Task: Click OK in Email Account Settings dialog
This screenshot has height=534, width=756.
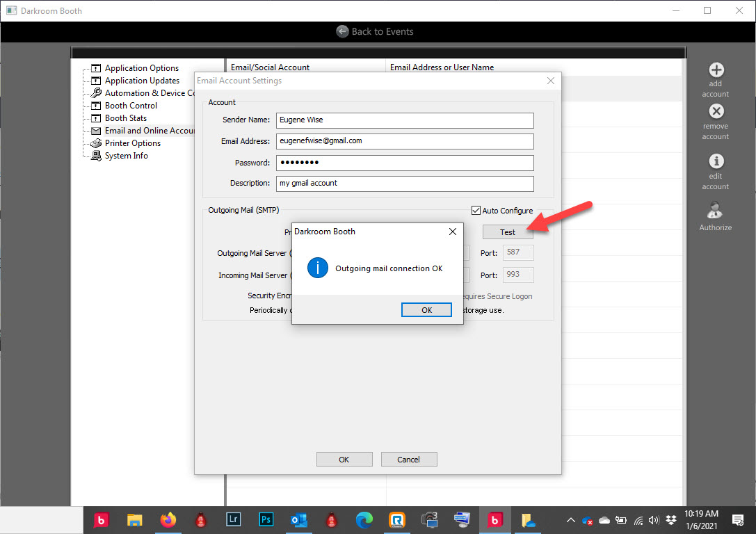Action: (344, 460)
